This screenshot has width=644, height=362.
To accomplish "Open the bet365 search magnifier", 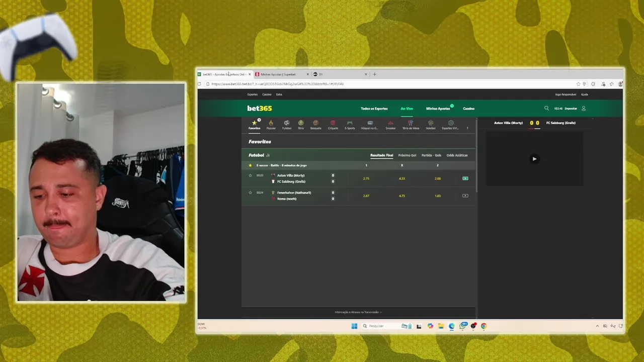I will [x=546, y=108].
